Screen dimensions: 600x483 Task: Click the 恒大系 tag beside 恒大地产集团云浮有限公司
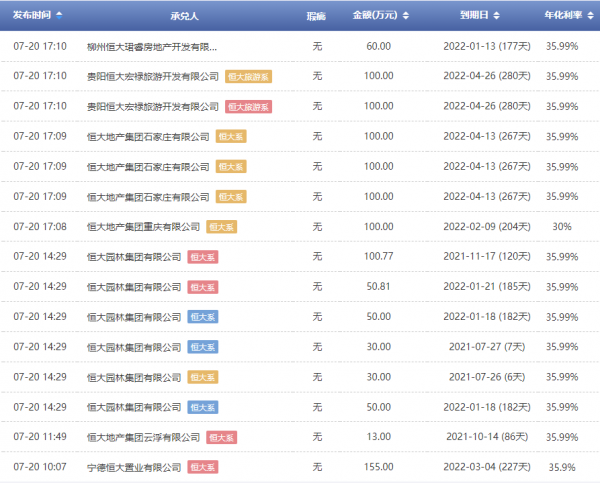click(222, 437)
